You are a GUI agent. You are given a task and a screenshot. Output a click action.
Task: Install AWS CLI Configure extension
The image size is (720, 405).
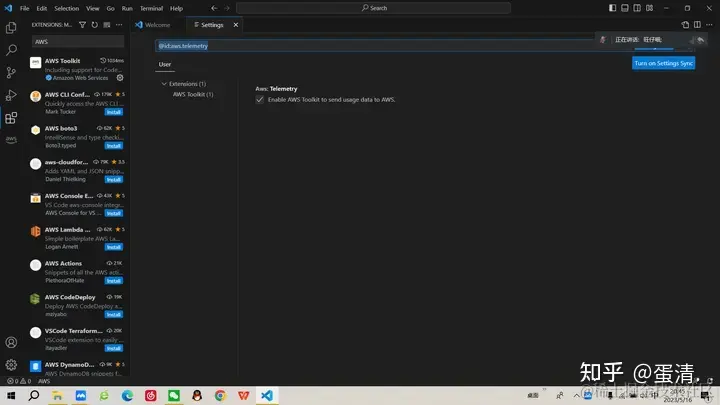(x=113, y=112)
